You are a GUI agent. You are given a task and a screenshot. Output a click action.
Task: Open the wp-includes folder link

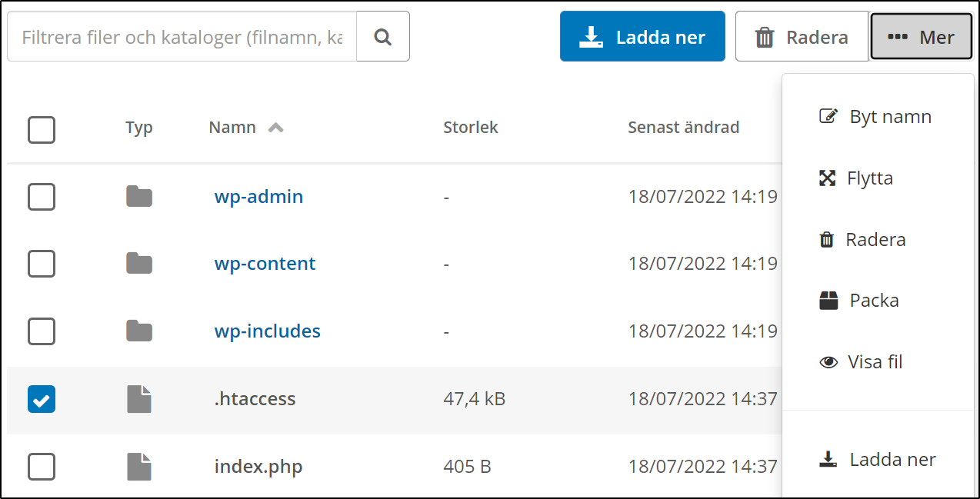[x=267, y=331]
